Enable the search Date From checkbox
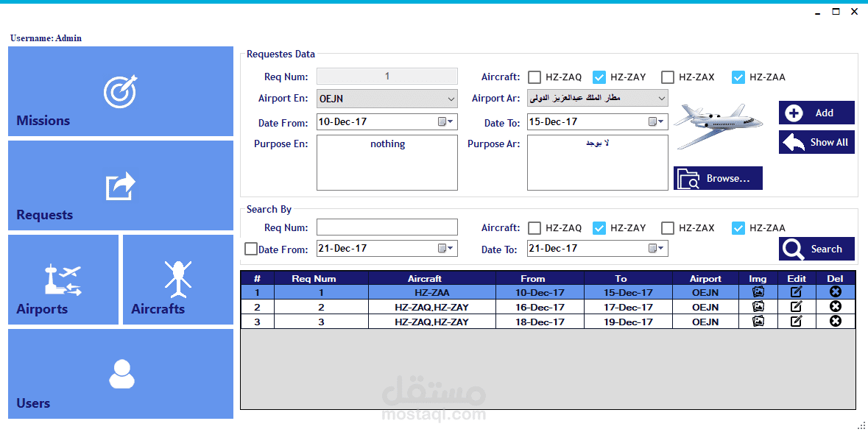Screen dimensions: 868x432 pos(251,249)
